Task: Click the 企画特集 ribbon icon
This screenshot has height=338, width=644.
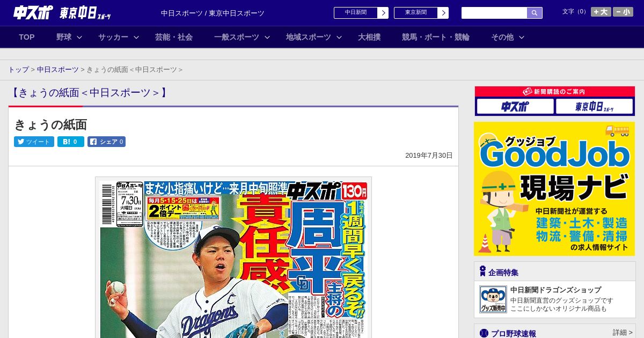Action: 482,271
